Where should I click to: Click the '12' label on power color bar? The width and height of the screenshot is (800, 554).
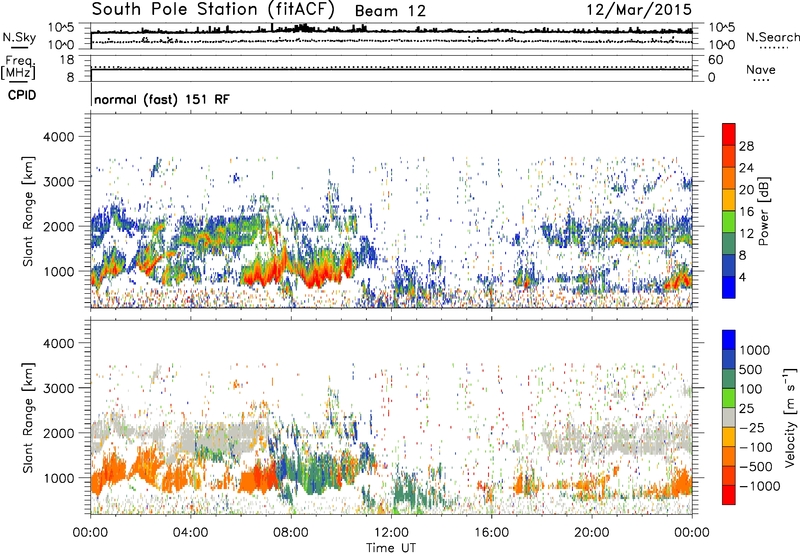pos(746,234)
